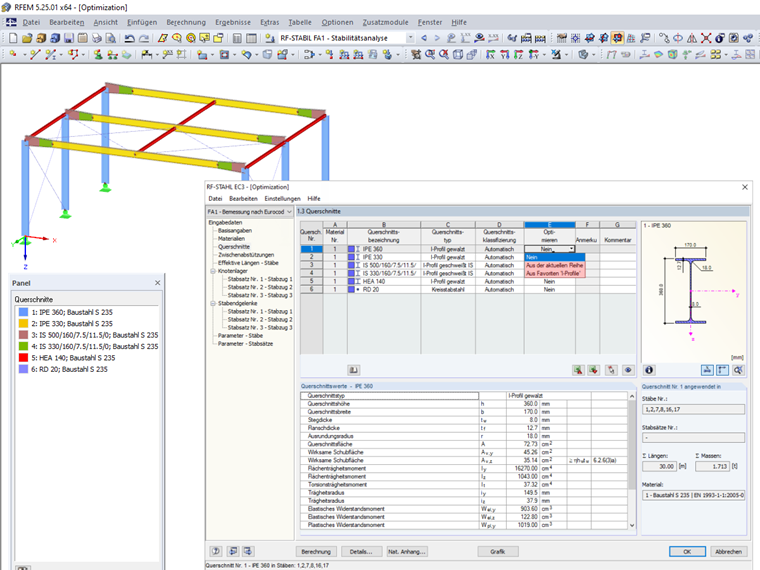Open the RF-STABIL FA1 load case dropdown
Screen dimensions: 760x570
click(410, 38)
